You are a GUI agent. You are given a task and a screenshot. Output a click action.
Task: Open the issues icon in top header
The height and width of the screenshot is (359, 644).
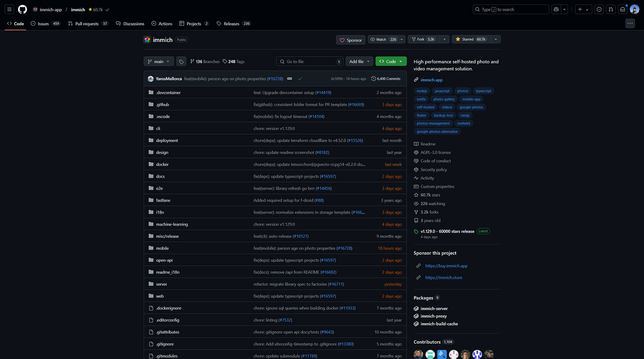point(599,9)
